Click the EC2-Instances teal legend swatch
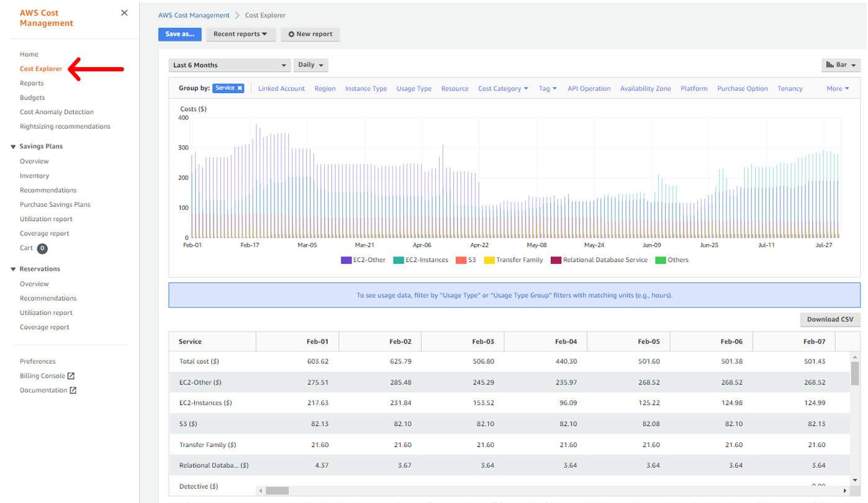Viewport: 868px width, 503px height. 399,260
